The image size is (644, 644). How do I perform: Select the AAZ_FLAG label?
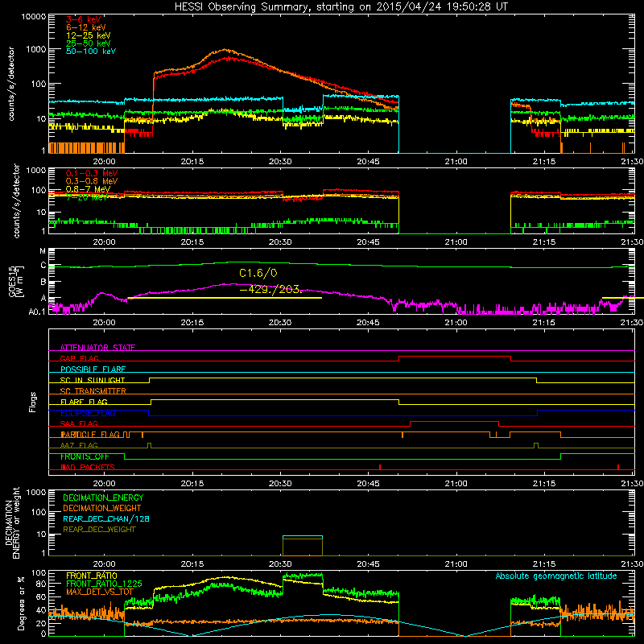coord(79,445)
